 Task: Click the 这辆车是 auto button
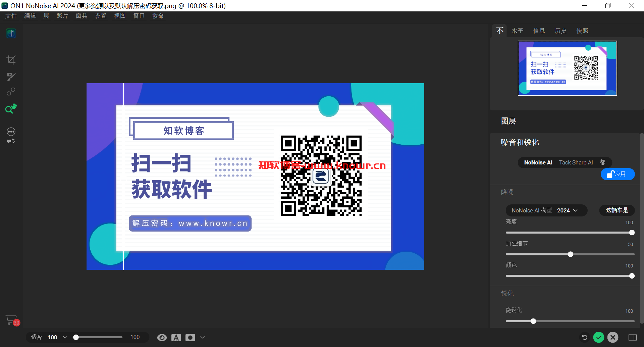point(617,210)
